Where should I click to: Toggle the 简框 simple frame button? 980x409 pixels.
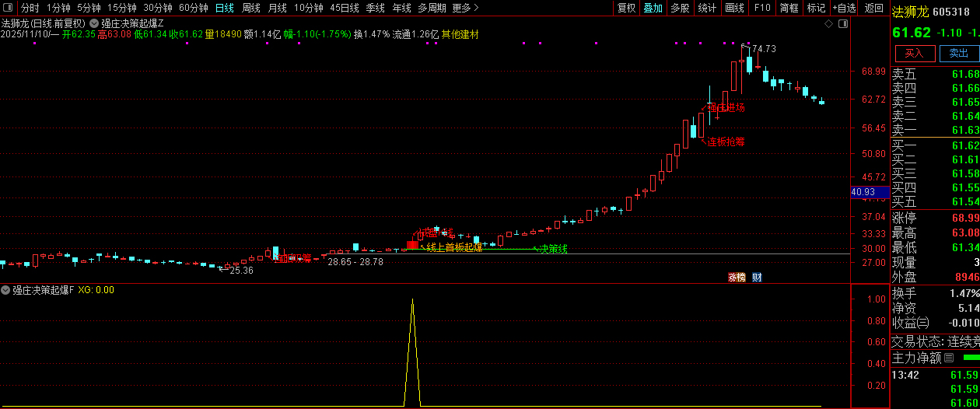789,8
